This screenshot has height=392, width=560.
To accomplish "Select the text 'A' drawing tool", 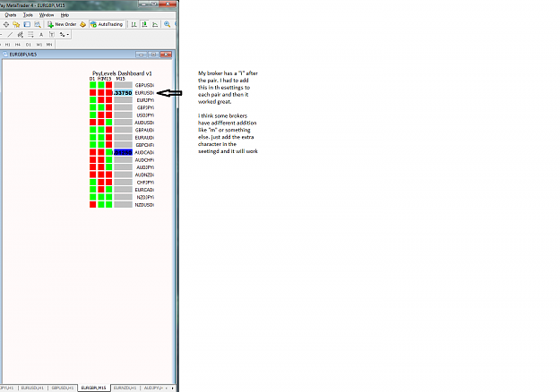I will (41, 35).
